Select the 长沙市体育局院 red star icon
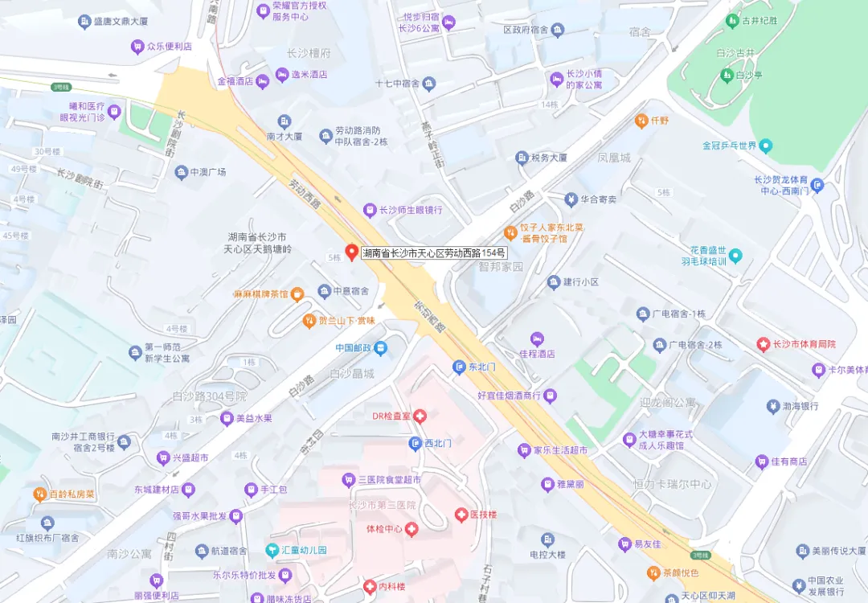The image size is (868, 603). click(764, 344)
